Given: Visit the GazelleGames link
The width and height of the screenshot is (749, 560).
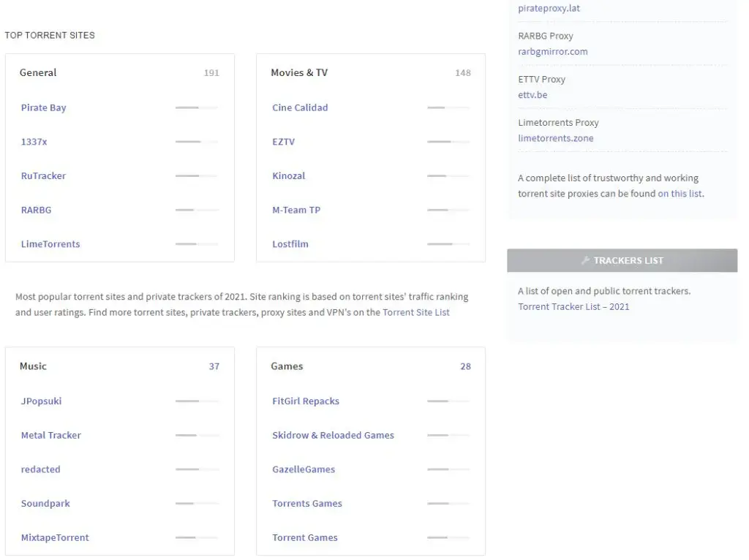Looking at the screenshot, I should coord(304,469).
